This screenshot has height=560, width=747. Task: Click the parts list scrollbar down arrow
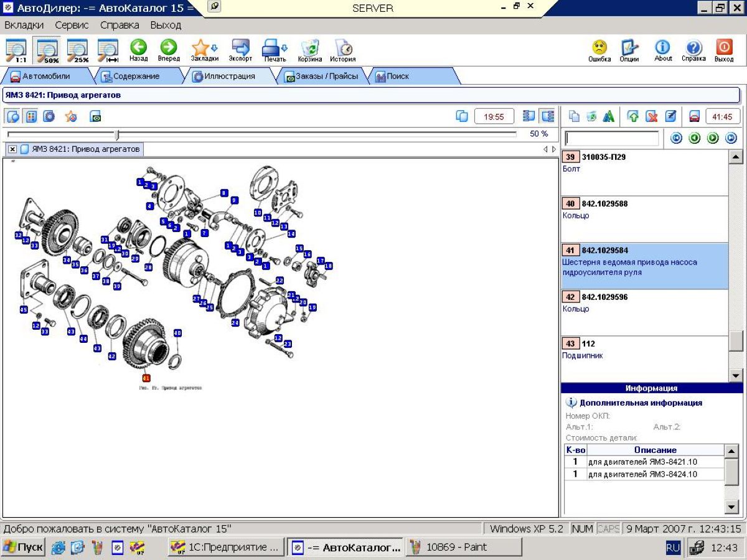(736, 375)
